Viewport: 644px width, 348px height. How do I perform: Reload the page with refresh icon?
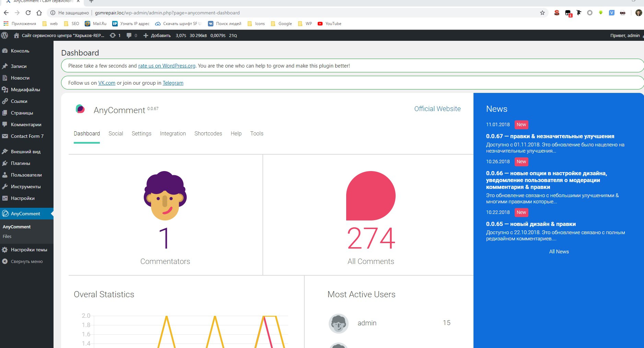tap(28, 13)
